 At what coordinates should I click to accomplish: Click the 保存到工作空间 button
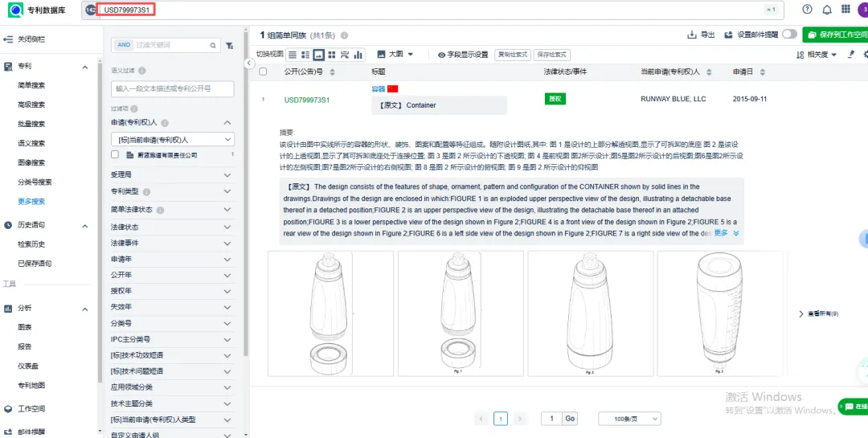(836, 35)
